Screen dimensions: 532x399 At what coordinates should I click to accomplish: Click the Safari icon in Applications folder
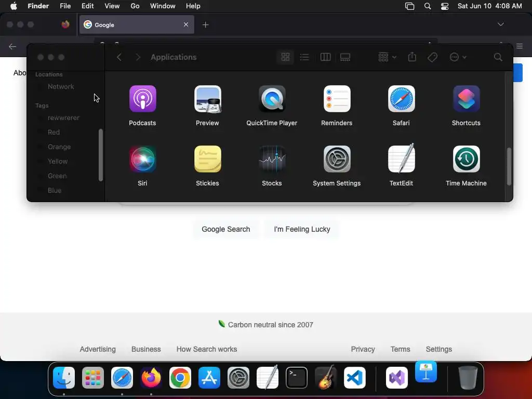point(402,99)
